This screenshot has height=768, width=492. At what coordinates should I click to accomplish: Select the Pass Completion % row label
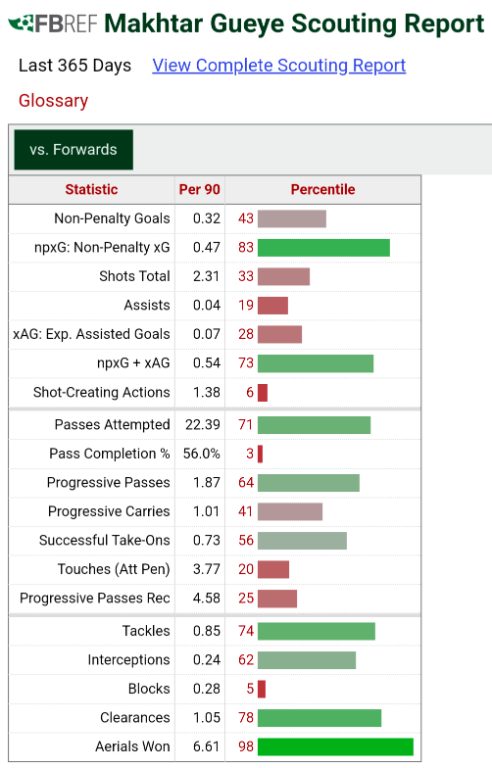point(110,454)
